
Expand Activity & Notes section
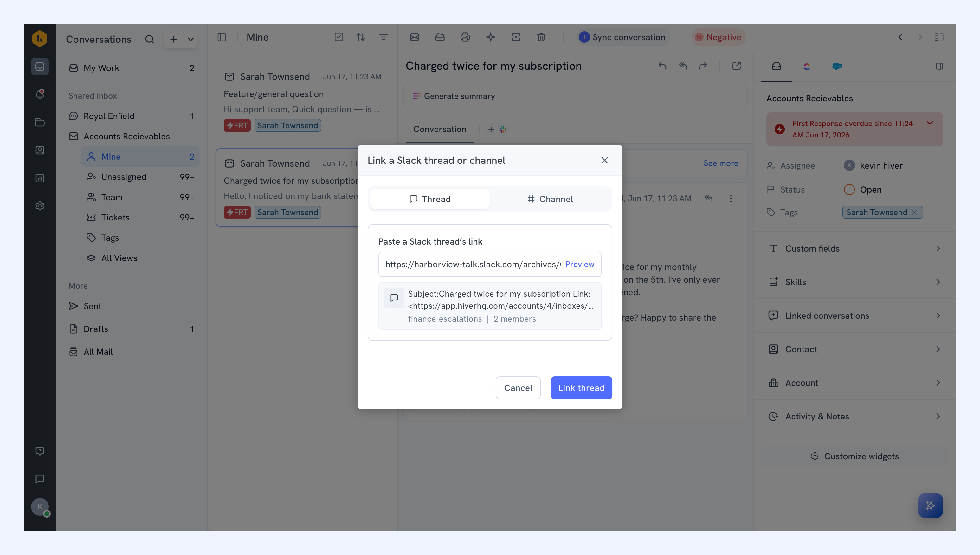pos(854,416)
